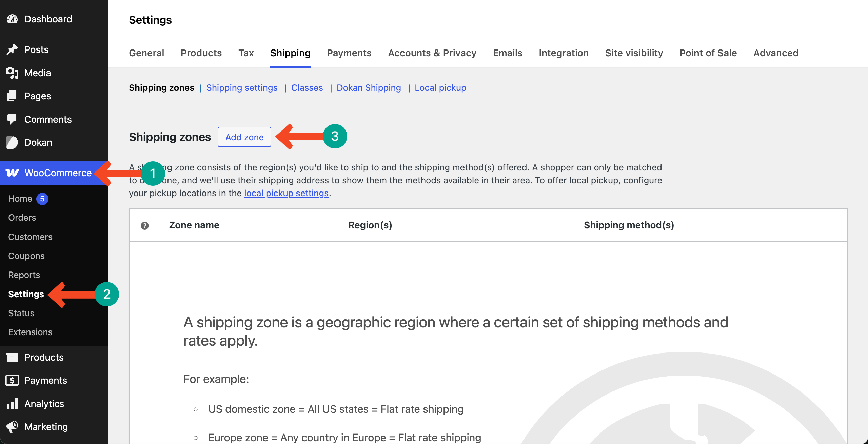Open the Local pickup link
The image size is (868, 444).
[x=440, y=88]
